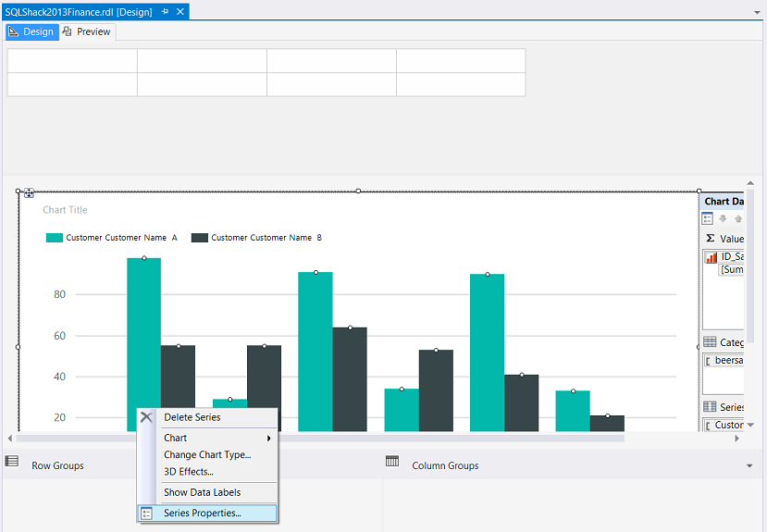767x532 pixels.
Task: Choose Series Properties from context menu
Action: (x=202, y=513)
